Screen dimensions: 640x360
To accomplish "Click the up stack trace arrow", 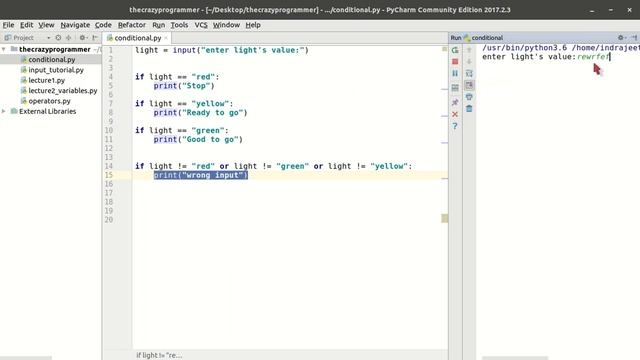I will (x=469, y=50).
